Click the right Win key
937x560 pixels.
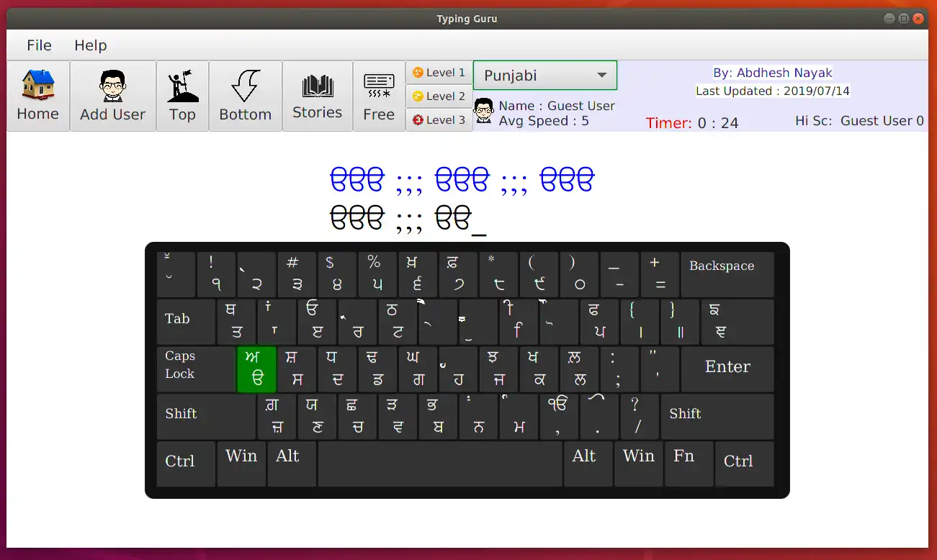(x=638, y=464)
